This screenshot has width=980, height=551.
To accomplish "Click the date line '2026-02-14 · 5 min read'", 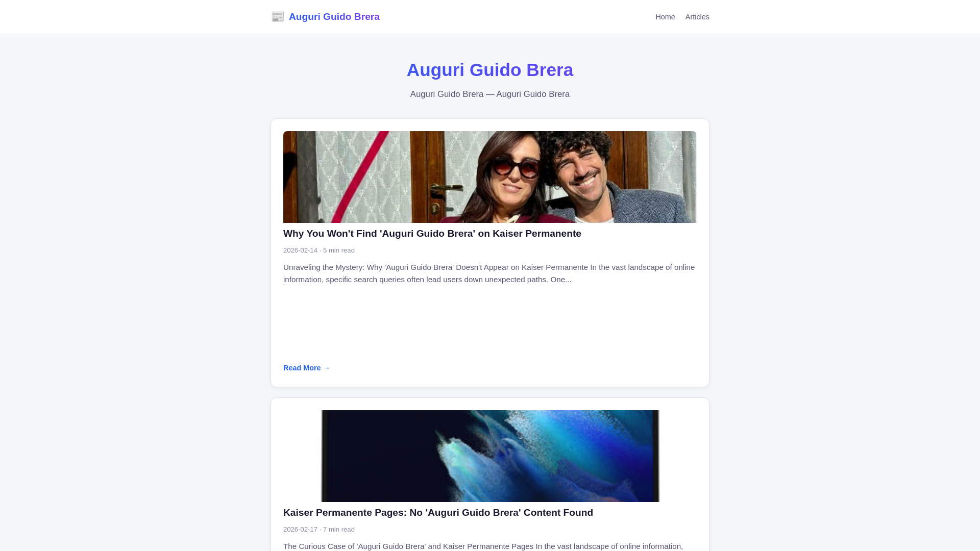I will click(x=319, y=251).
